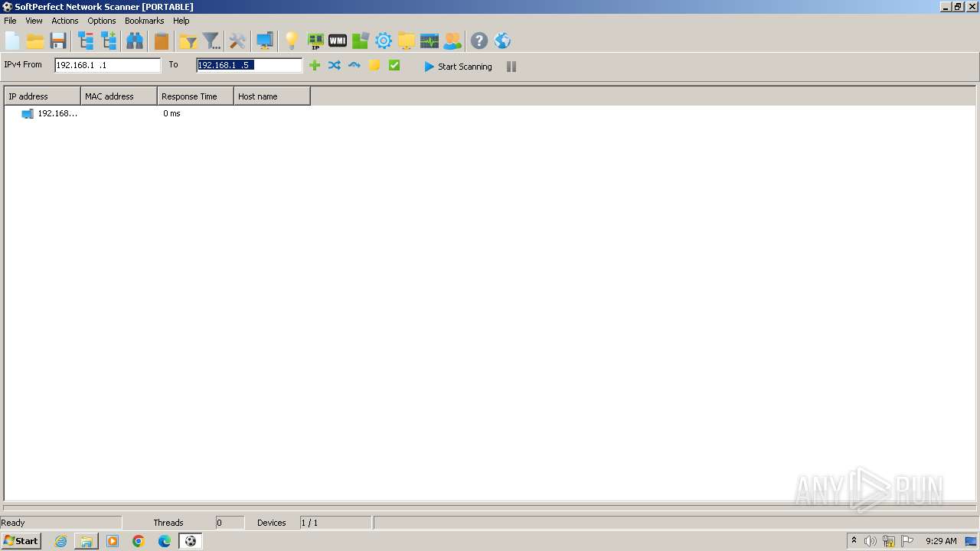Launch Edge from taskbar

(x=165, y=541)
